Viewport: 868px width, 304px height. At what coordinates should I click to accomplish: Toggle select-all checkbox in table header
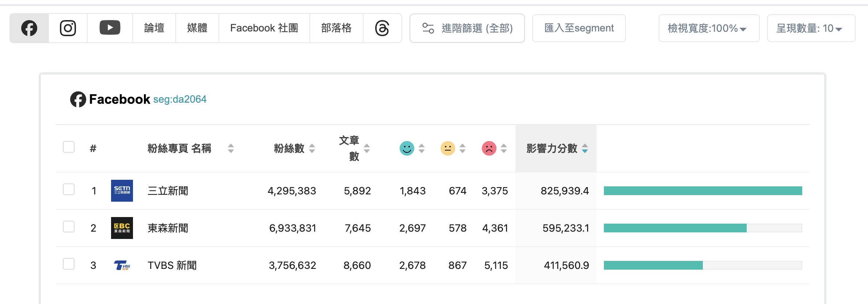pos(69,147)
